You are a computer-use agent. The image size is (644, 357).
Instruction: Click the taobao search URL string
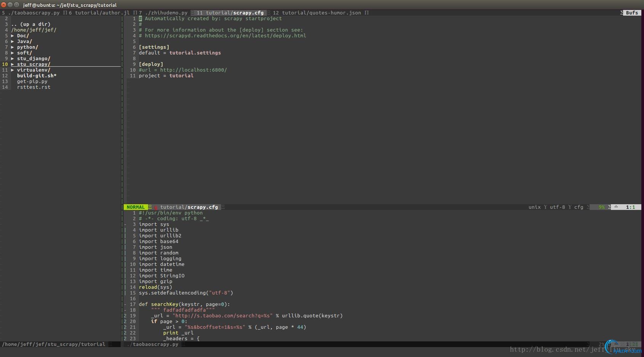222,316
